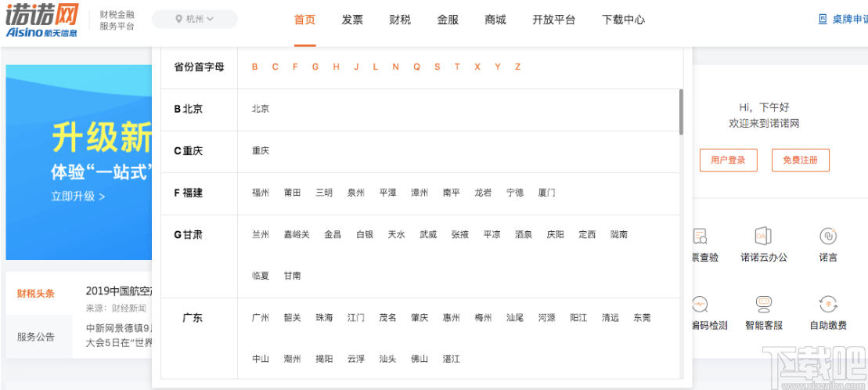Open the 首页 navigation tab
The width and height of the screenshot is (868, 390).
304,20
